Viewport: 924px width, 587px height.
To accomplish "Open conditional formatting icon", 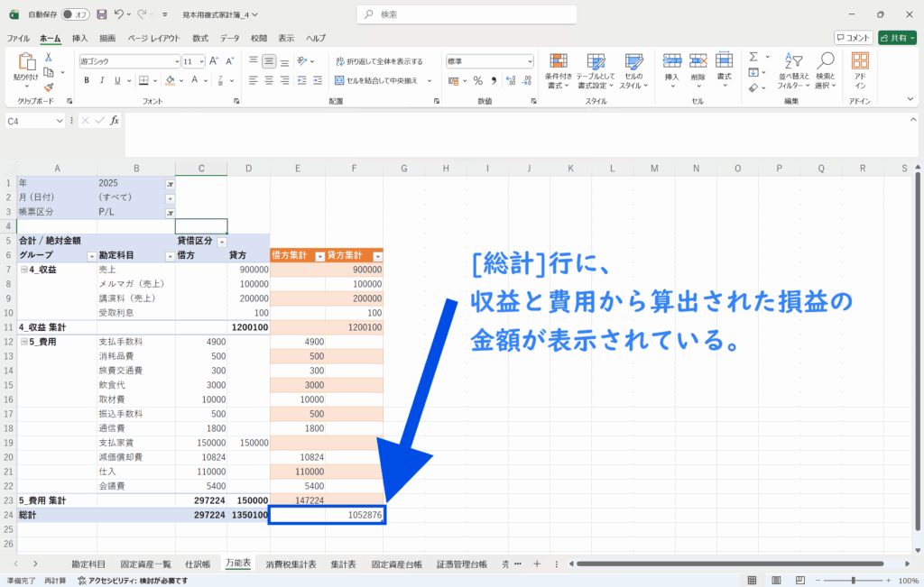I will [559, 69].
